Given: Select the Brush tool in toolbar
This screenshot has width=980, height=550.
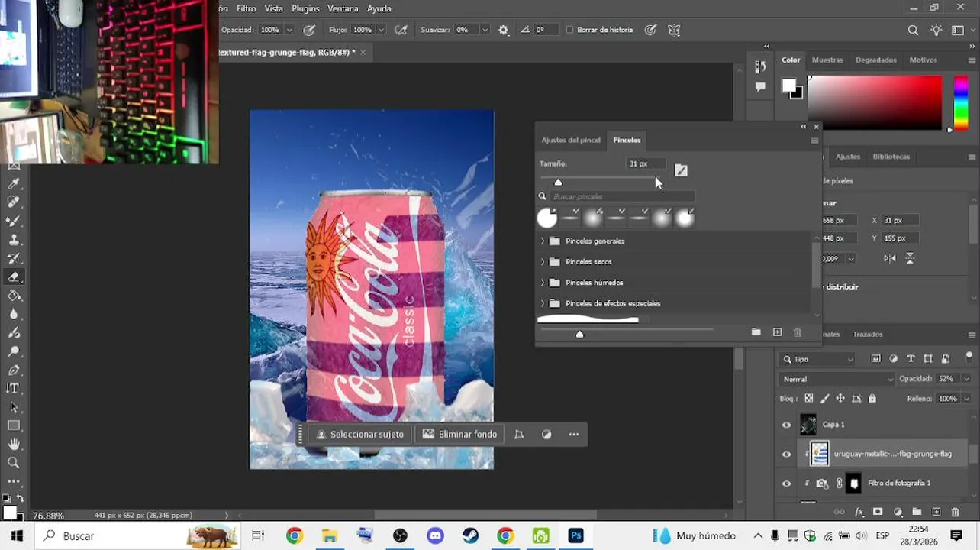Looking at the screenshot, I should pos(13,221).
